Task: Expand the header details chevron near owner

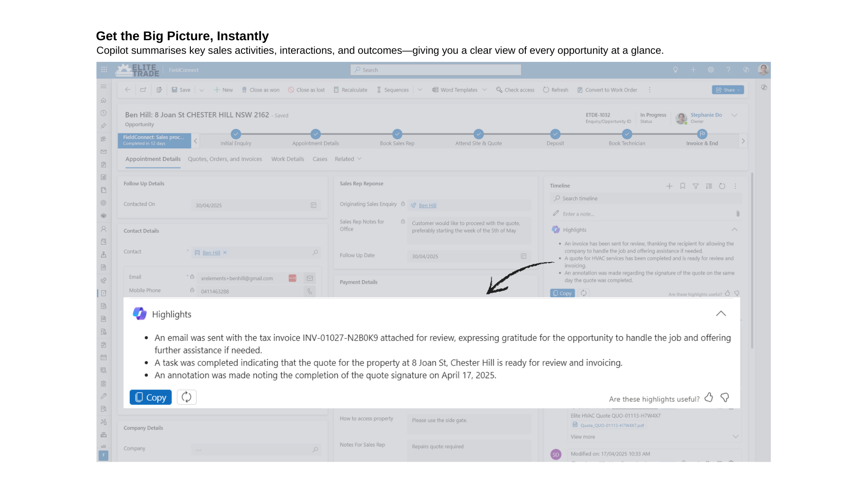Action: click(x=735, y=115)
